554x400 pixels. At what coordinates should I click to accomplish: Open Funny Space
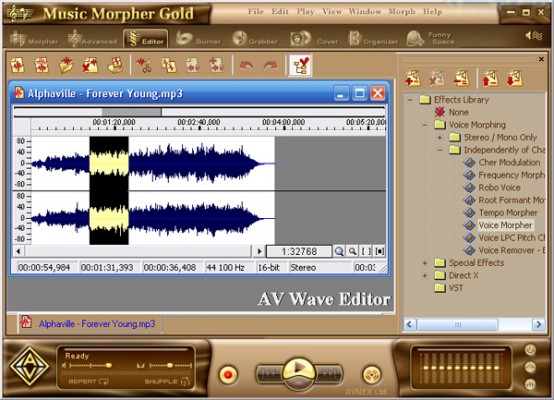point(430,39)
